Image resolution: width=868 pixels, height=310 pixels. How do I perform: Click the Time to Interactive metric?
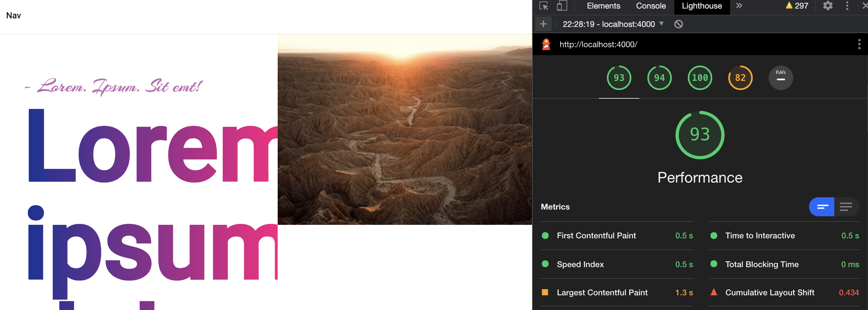point(784,236)
